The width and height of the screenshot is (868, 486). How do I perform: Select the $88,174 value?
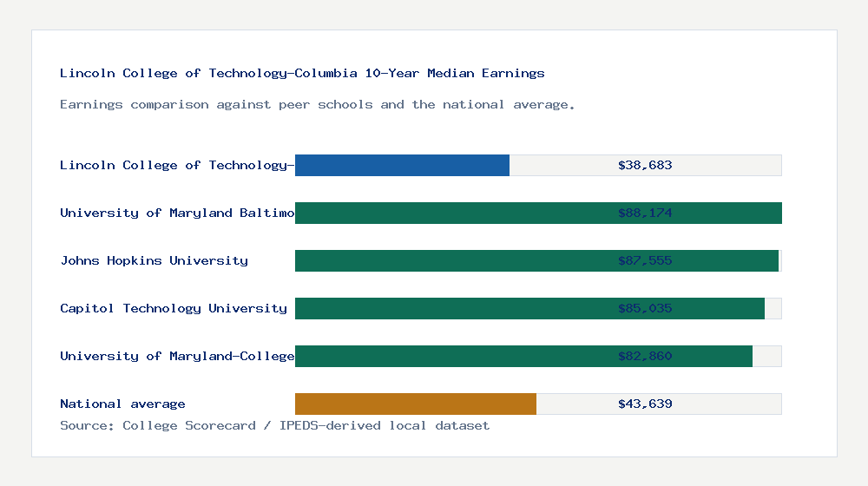pos(645,213)
